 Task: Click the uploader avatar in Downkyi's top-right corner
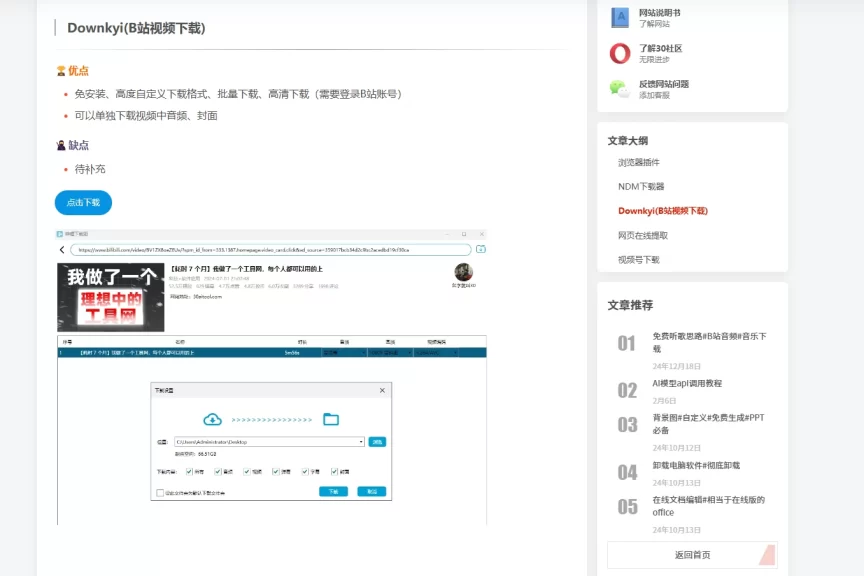tap(465, 271)
